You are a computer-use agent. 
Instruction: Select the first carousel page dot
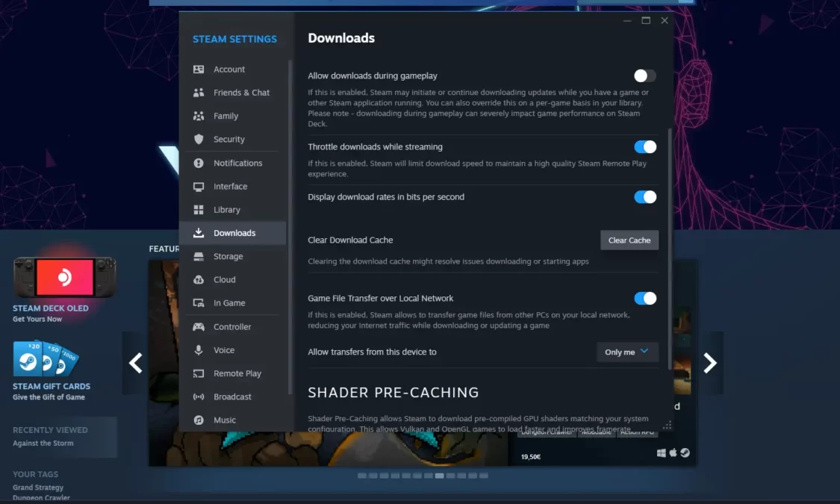click(362, 476)
